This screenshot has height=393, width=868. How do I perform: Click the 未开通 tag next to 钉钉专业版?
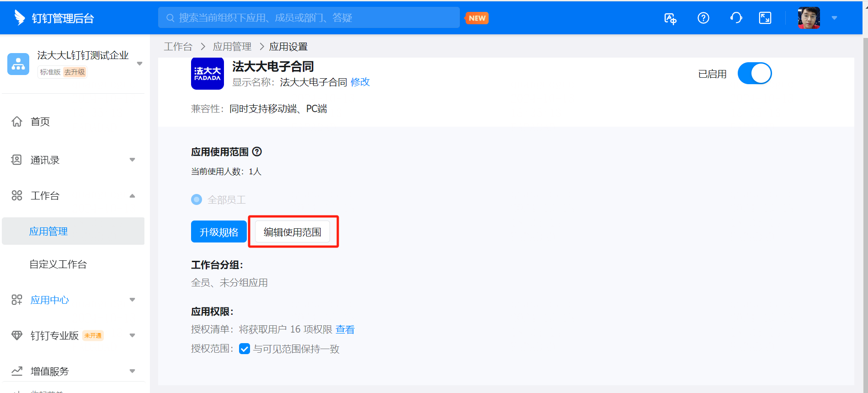93,335
